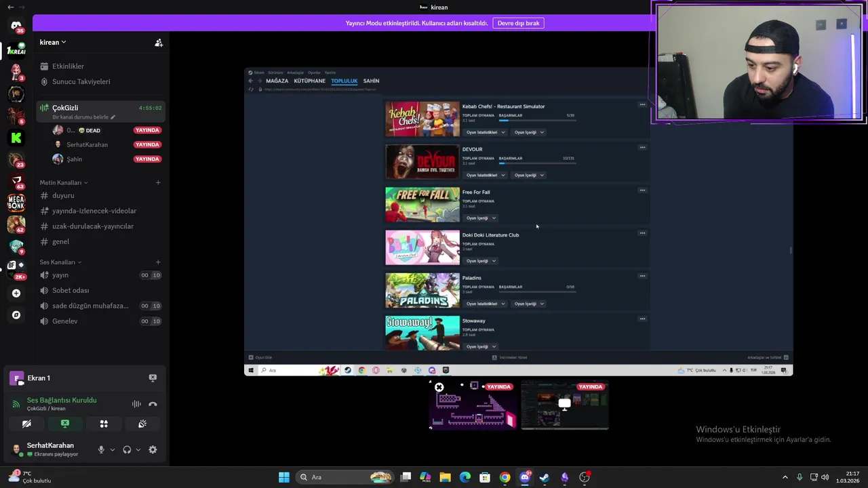Viewport: 868px width, 488px height.
Task: Join the Genelev voice channel
Action: (100, 321)
